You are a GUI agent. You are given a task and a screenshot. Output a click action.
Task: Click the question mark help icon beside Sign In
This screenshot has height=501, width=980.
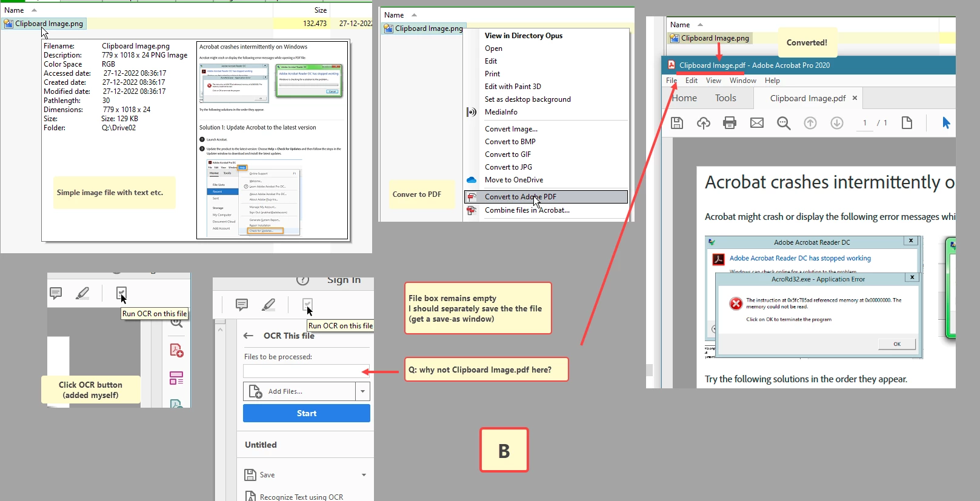point(303,280)
